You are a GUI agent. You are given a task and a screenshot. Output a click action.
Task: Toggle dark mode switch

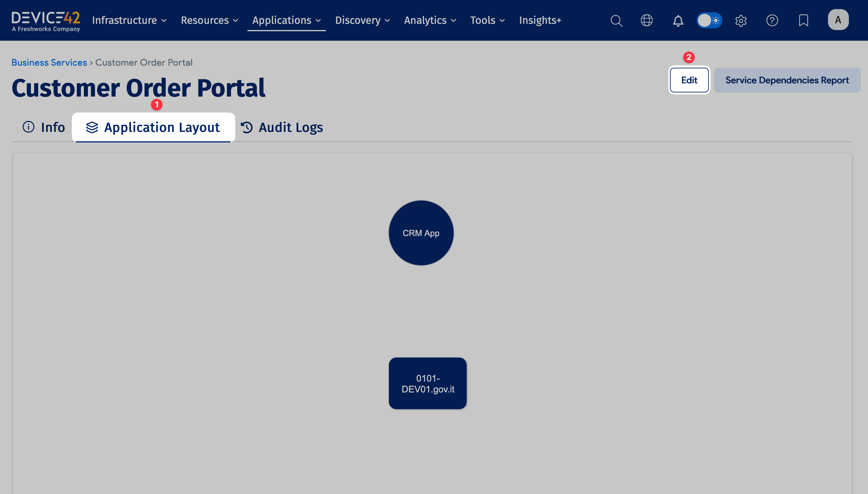coord(710,21)
